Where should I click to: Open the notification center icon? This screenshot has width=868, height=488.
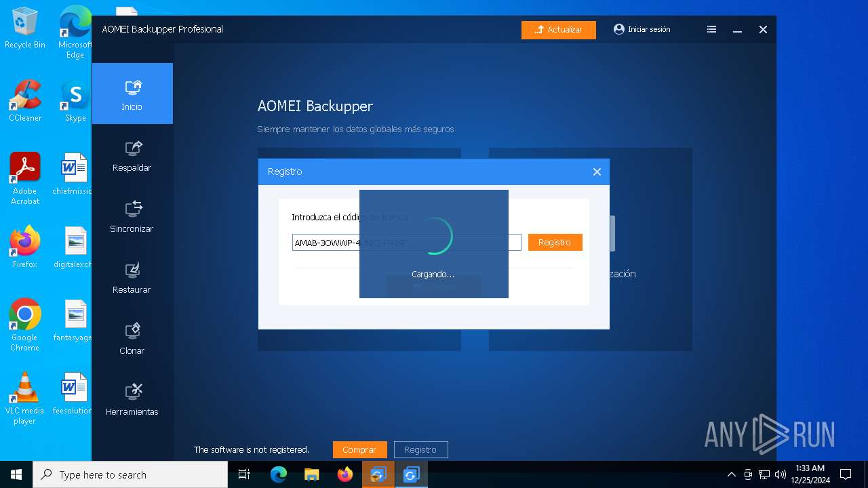coord(846,474)
